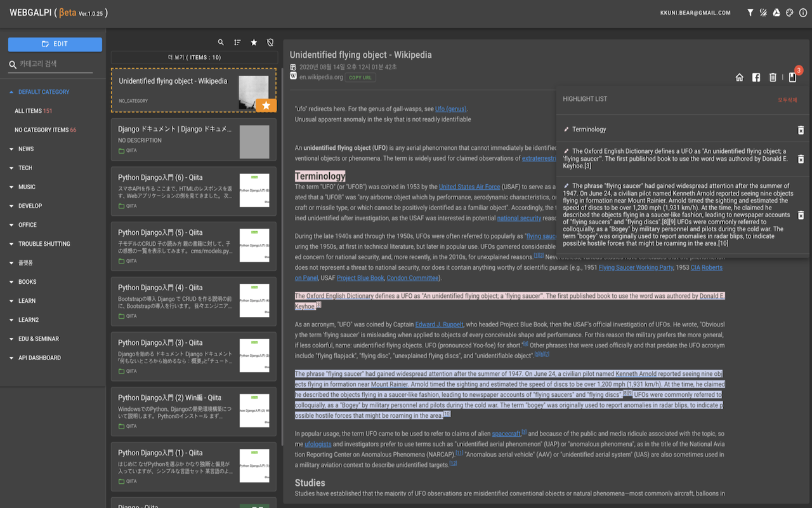This screenshot has height=508, width=812.
Task: Expand the MUSIC category
Action: tap(27, 187)
